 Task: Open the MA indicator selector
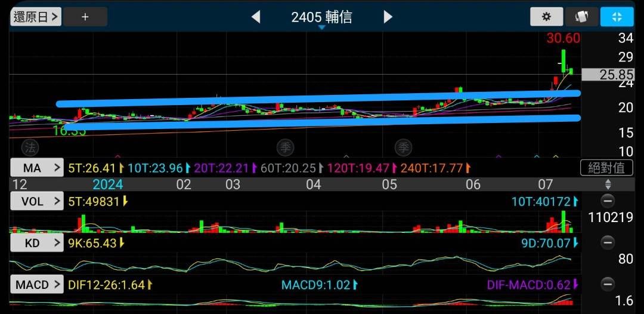point(36,168)
